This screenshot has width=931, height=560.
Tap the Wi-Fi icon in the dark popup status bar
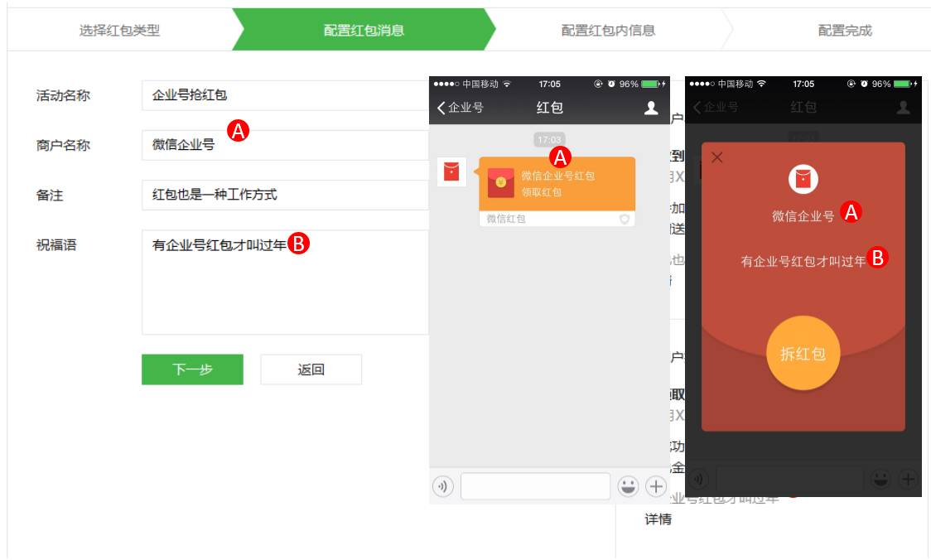pos(761,84)
